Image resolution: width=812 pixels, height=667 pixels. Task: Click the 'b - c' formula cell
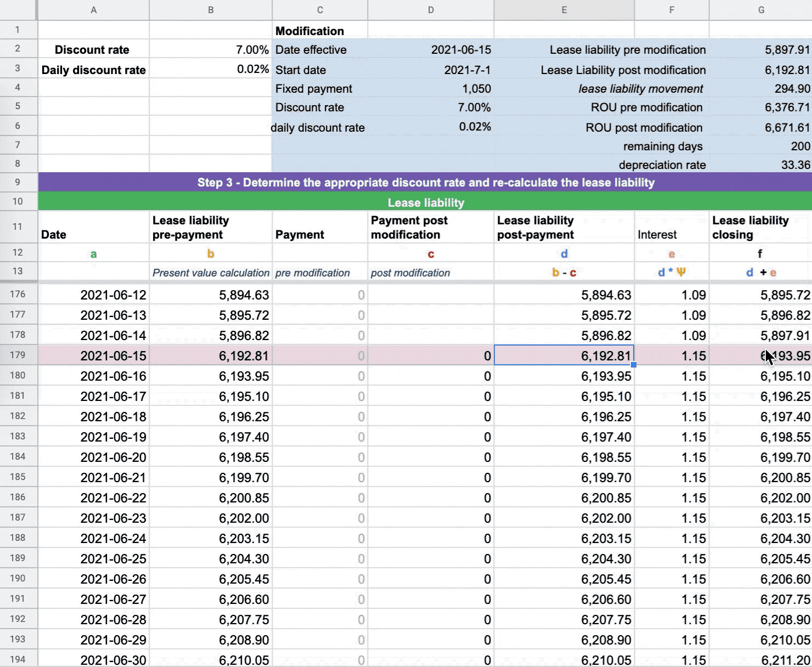pos(564,272)
